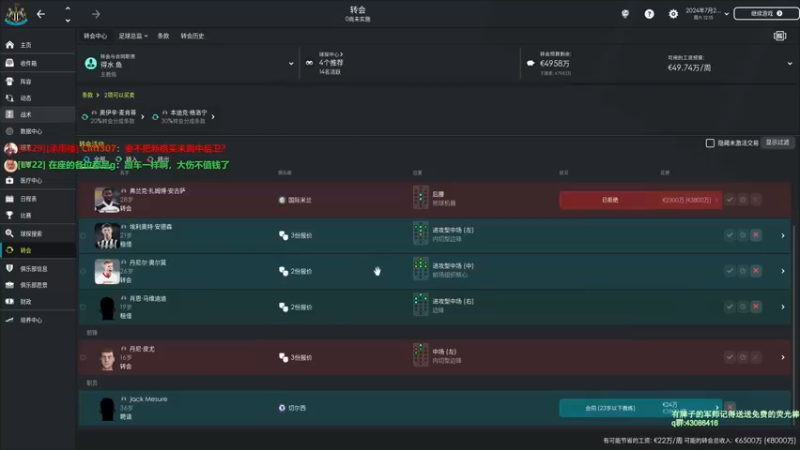Expand the 足球总监 tab dropdown
The image size is (800, 450).
(133, 36)
